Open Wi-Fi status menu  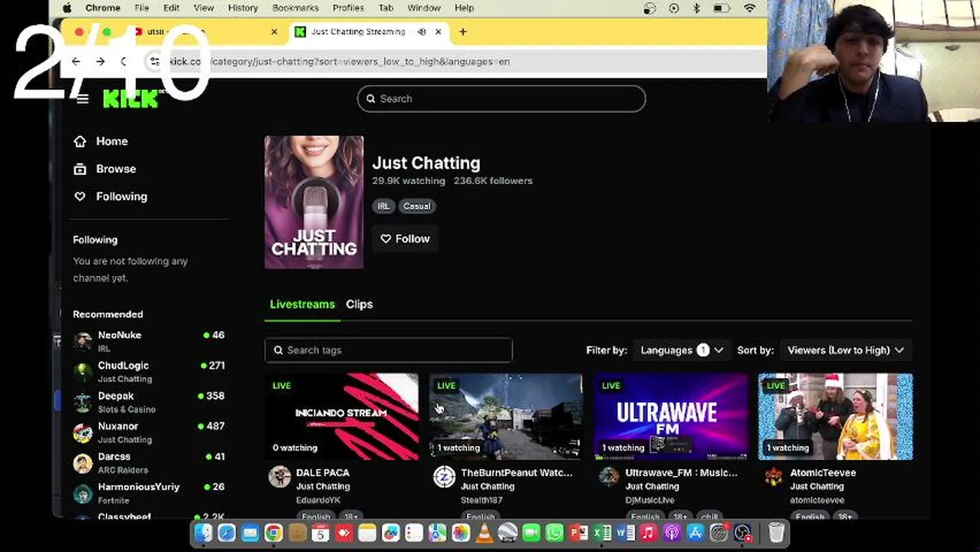point(750,8)
